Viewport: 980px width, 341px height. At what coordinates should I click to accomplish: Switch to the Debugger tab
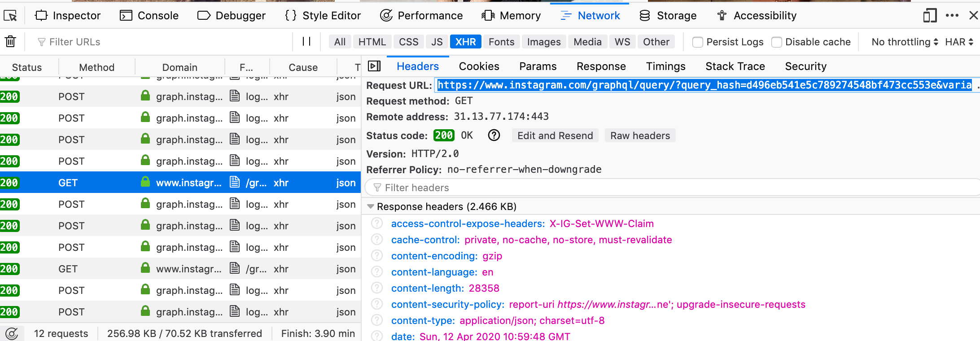pos(232,16)
